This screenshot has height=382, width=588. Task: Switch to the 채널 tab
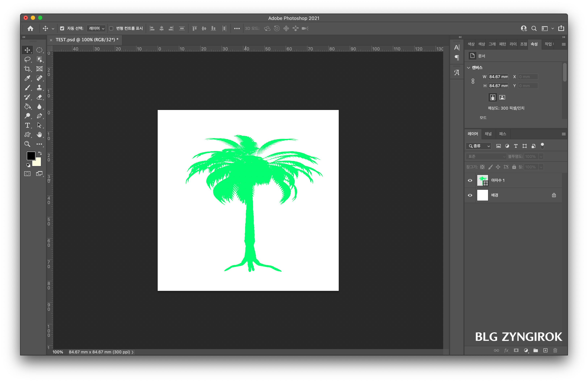click(x=488, y=134)
